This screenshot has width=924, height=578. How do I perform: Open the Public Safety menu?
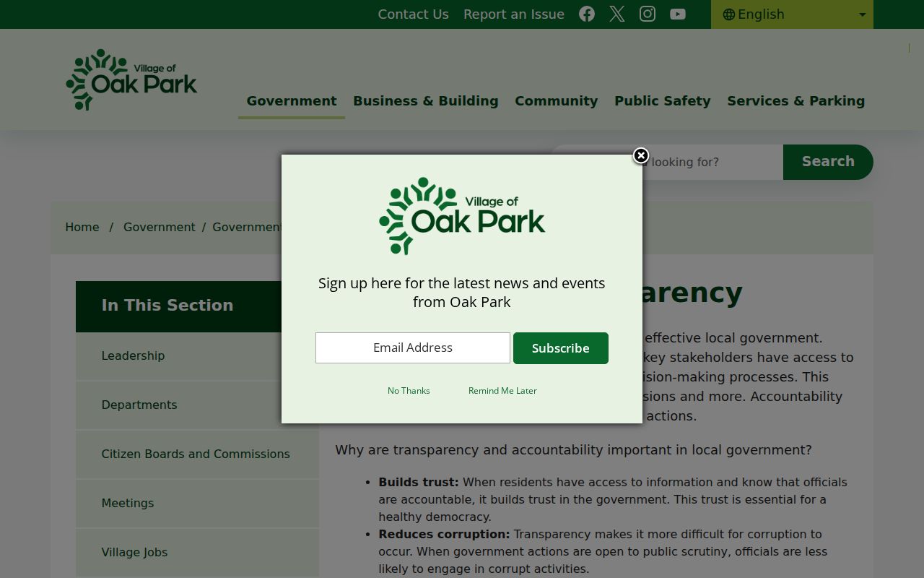[663, 101]
